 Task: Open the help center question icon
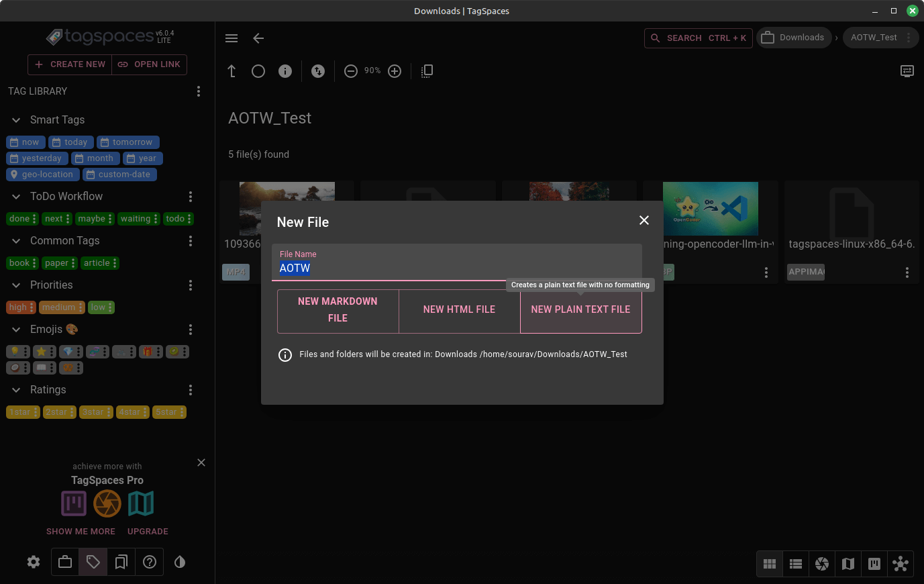coord(150,562)
